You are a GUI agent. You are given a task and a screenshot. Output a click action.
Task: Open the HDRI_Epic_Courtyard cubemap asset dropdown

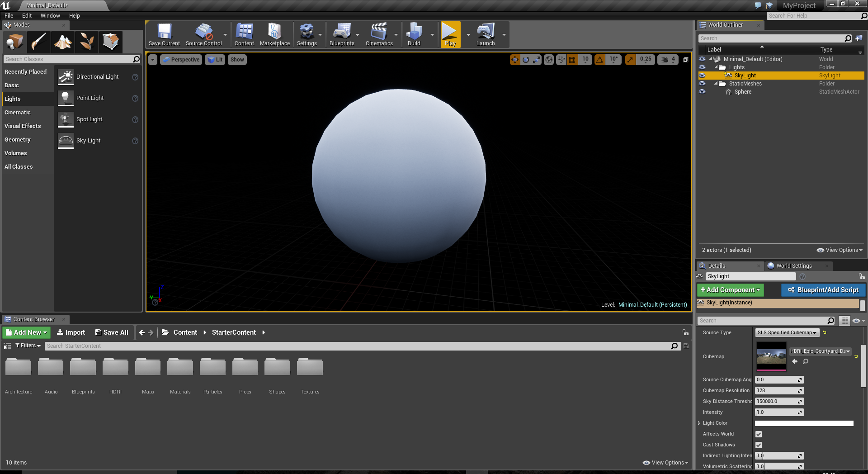tap(820, 351)
